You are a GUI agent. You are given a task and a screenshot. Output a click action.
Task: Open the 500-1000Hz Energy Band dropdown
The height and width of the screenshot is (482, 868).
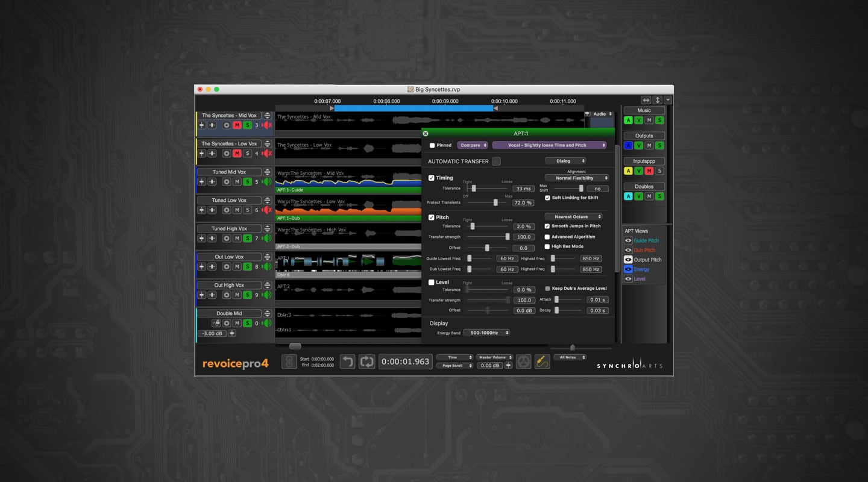click(x=486, y=333)
